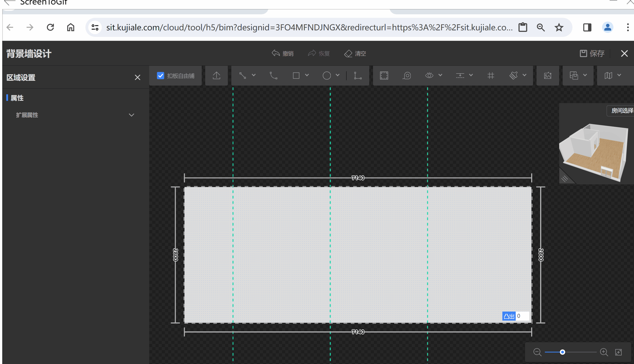Expand the 扩展属性 section
This screenshot has height=364, width=634.
coord(131,115)
